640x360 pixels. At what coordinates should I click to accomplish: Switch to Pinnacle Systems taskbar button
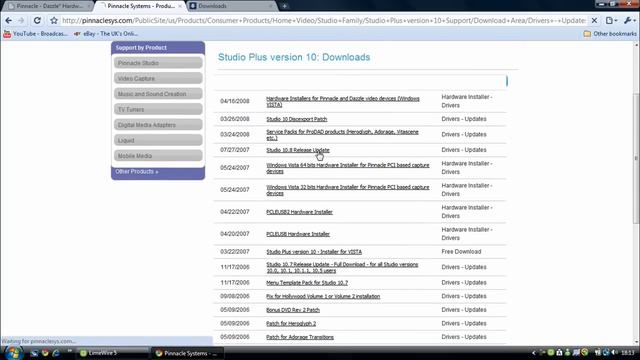[188, 353]
